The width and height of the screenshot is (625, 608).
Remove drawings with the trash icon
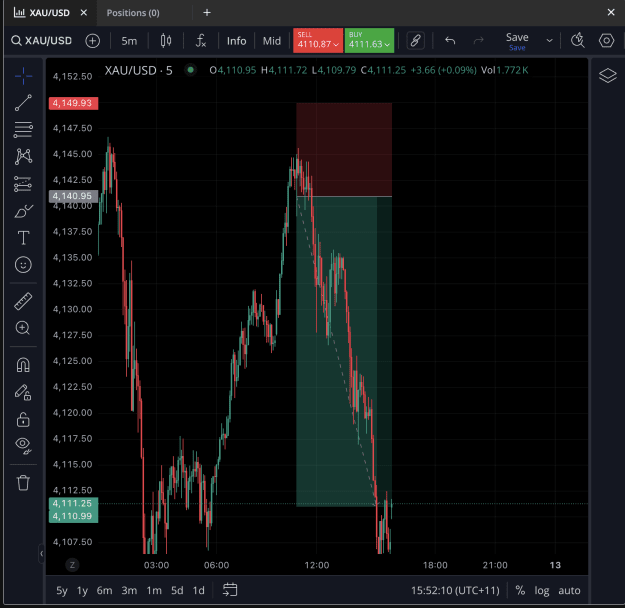pos(23,482)
